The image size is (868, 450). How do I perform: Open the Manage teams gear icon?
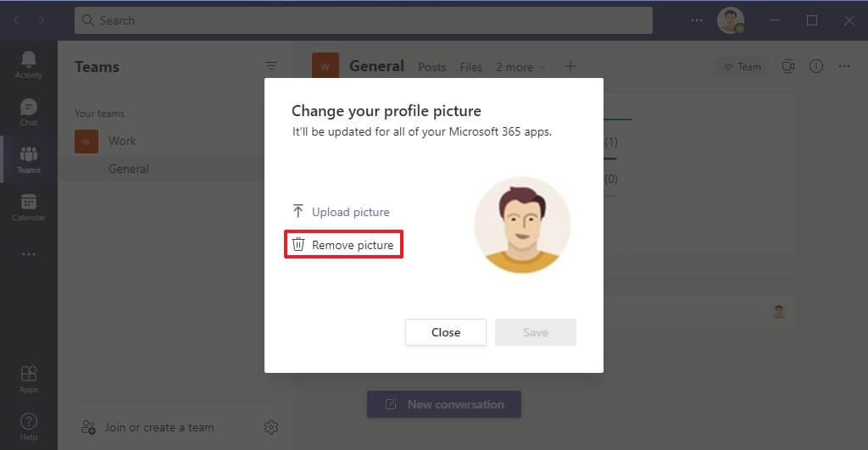pyautogui.click(x=271, y=427)
